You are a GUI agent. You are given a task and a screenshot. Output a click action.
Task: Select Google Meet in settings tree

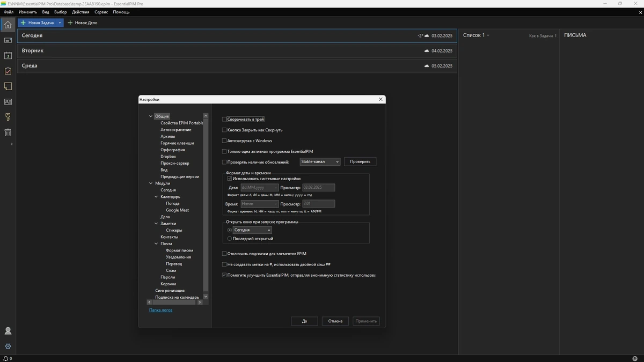coord(177,210)
